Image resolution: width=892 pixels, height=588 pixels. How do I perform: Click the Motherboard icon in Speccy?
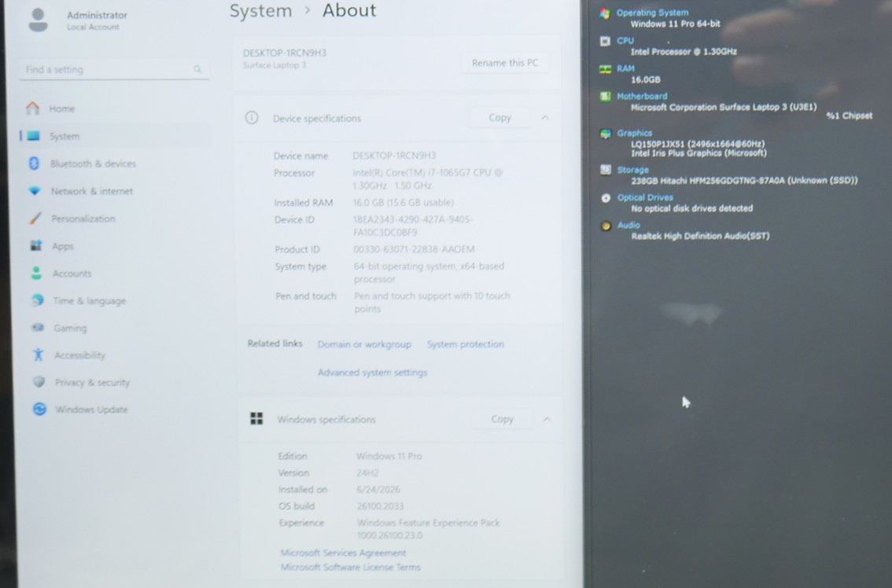coord(606,97)
